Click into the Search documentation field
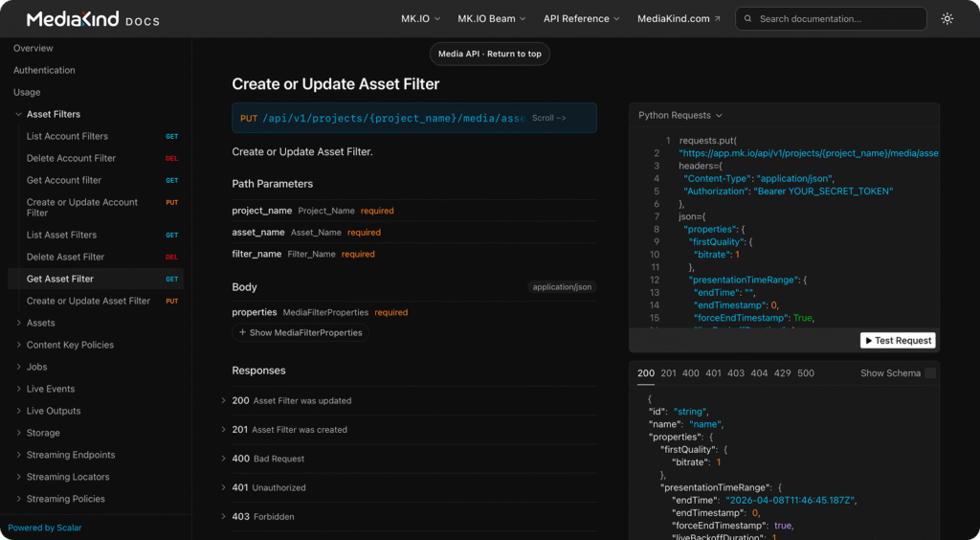This screenshot has height=540, width=980. coord(837,19)
